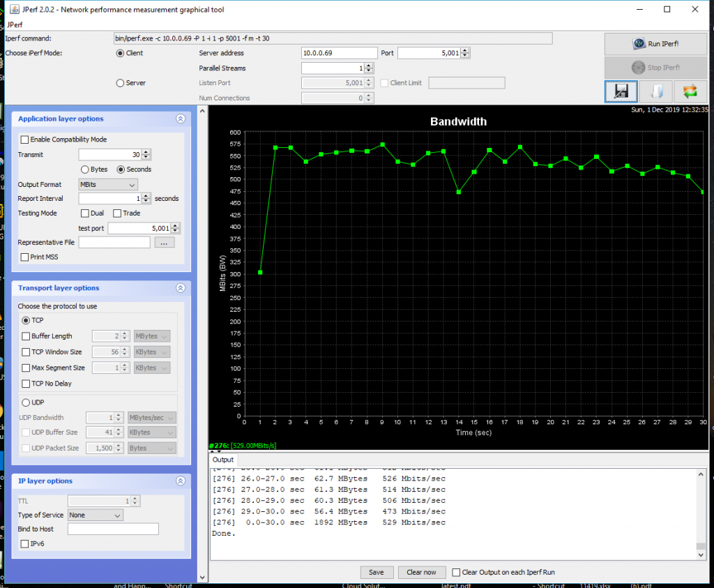Click the Bind to Host field
The image size is (714, 588).
(x=113, y=529)
